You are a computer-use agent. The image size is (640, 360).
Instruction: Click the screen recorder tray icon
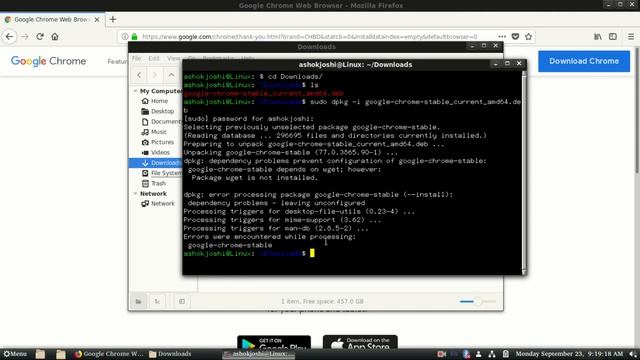(441, 354)
